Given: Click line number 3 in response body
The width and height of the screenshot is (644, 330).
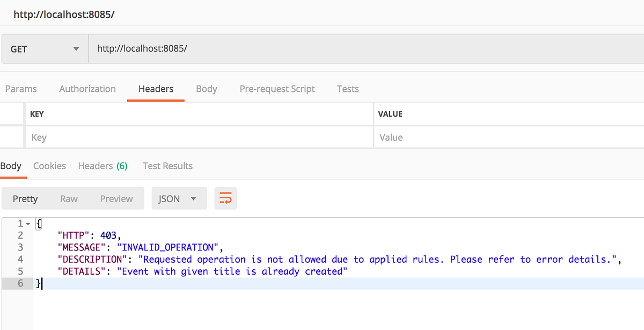Looking at the screenshot, I should [20, 247].
